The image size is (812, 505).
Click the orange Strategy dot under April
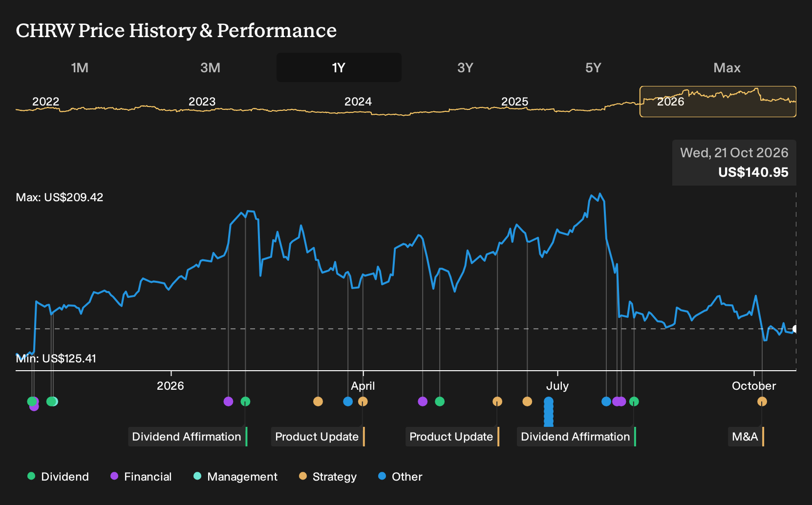click(363, 401)
